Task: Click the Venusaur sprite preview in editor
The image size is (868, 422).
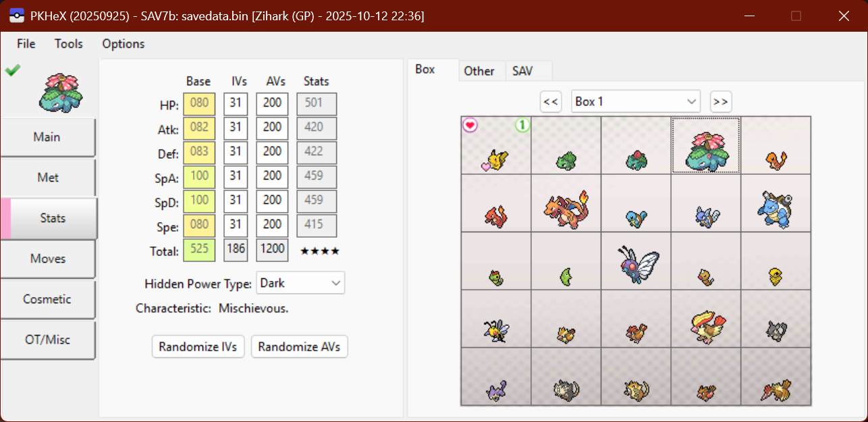Action: 61,93
